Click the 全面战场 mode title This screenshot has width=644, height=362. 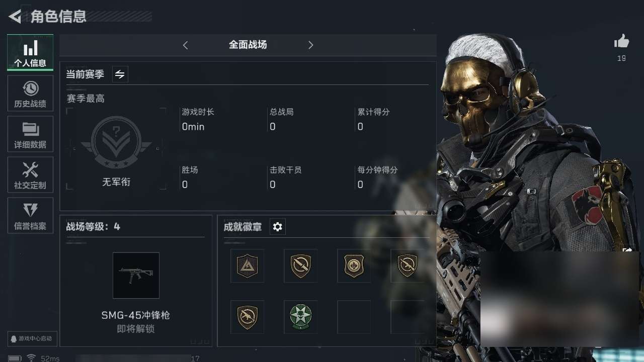coord(248,45)
